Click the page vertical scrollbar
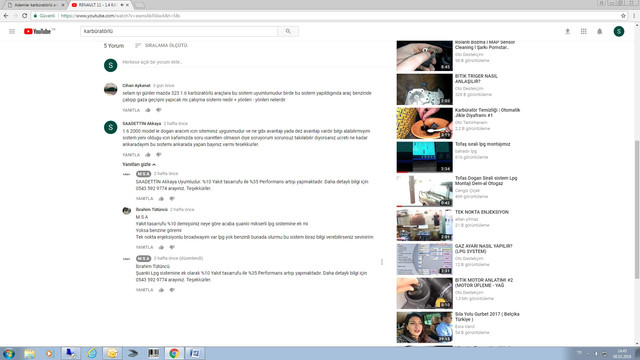Image resolution: width=640 pixels, height=360 pixels. tap(637, 210)
